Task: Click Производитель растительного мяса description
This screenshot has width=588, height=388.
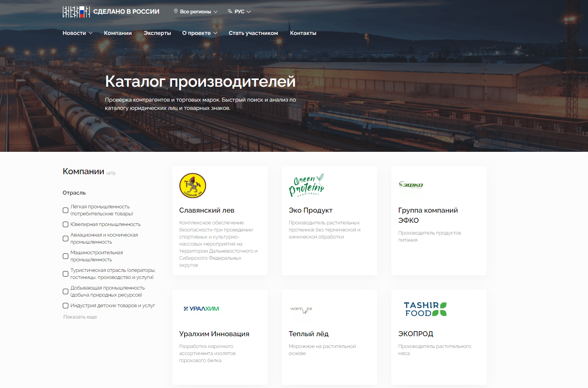Action: point(435,350)
